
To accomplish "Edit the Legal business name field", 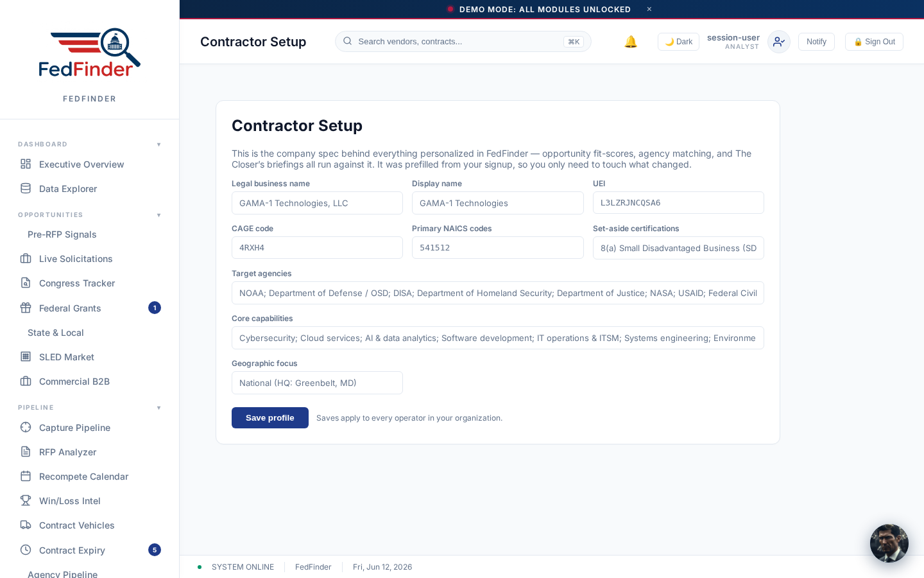I will 317,203.
